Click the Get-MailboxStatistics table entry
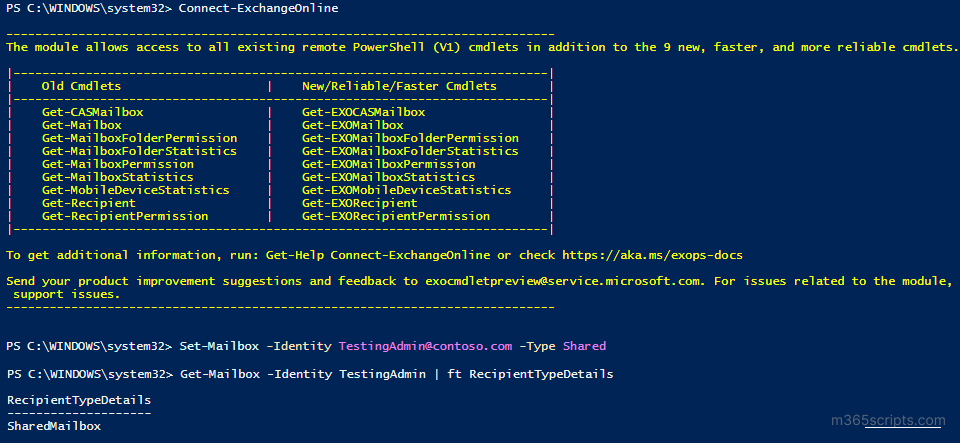Screen dimensions: 960x443 (x=118, y=177)
